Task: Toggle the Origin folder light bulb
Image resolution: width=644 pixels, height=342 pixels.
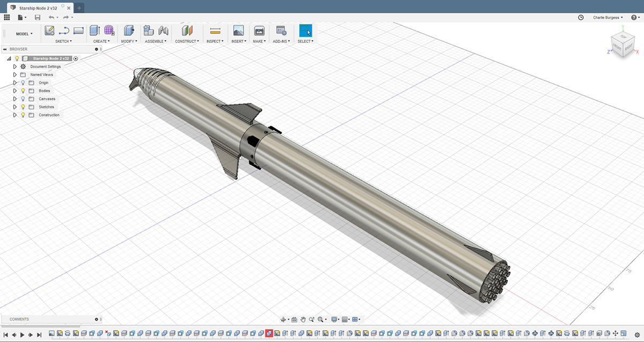Action: 23,83
